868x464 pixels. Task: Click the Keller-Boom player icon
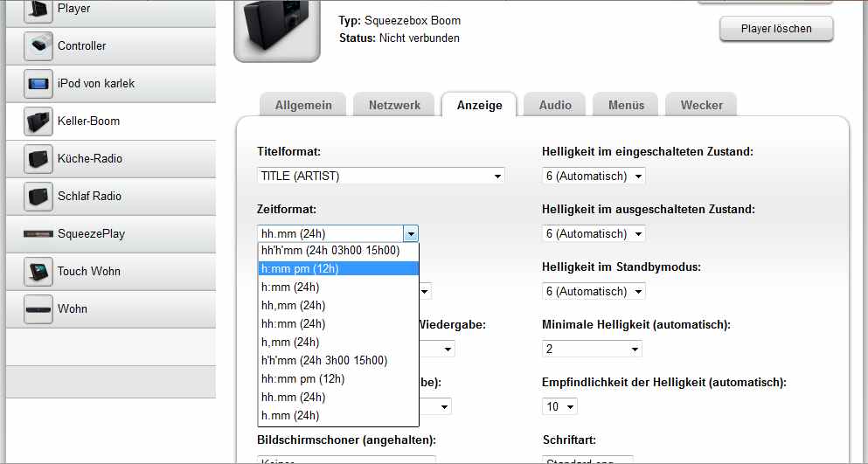click(38, 121)
